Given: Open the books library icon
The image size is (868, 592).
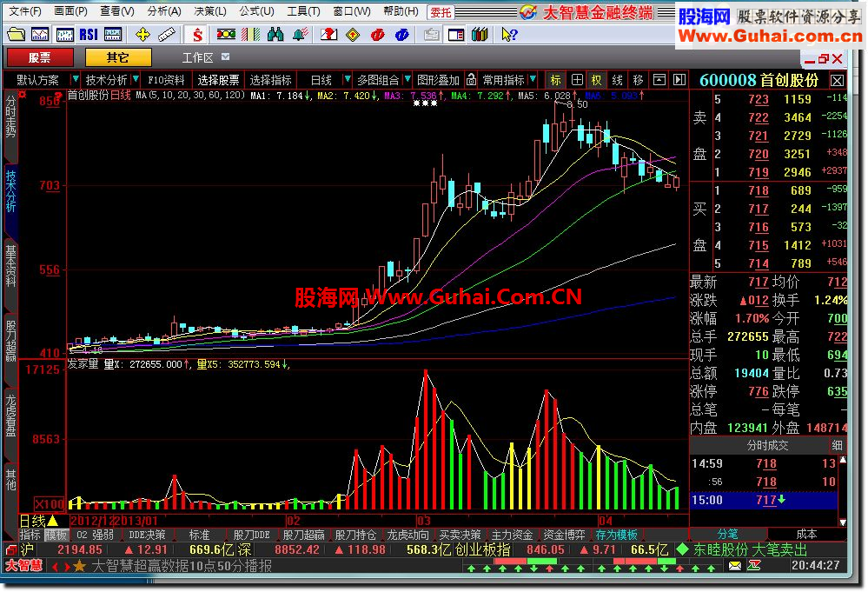Looking at the screenshot, I should click(480, 35).
